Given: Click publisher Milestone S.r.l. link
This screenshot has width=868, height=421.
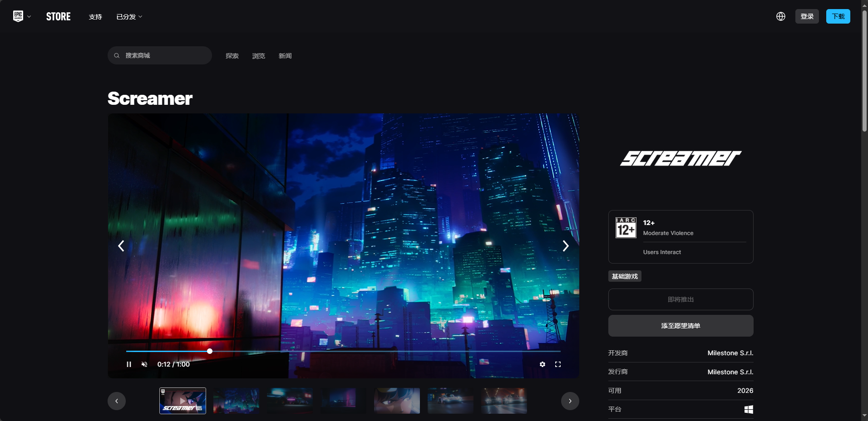Looking at the screenshot, I should tap(730, 372).
